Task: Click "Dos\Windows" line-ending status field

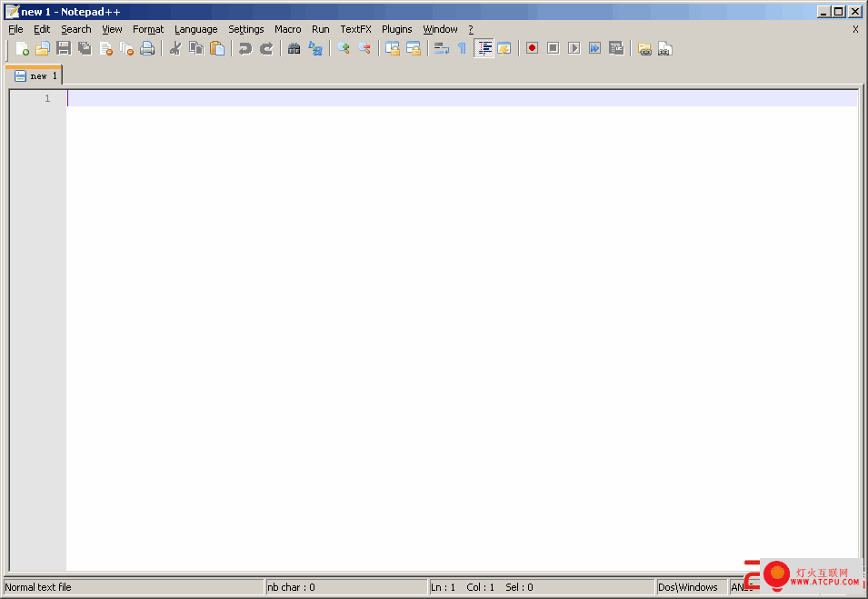Action: (x=687, y=587)
